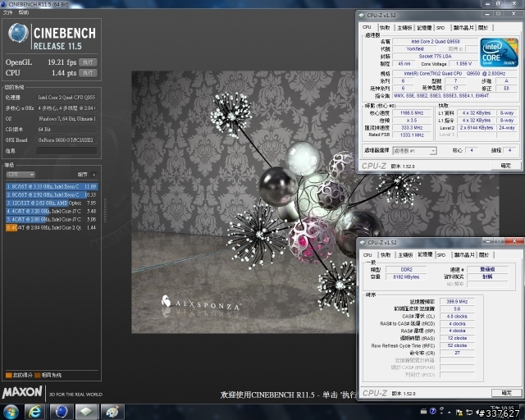Select ranking row 3 AMD Opteron 7.95
This screenshot has width=525, height=420.
(x=52, y=203)
